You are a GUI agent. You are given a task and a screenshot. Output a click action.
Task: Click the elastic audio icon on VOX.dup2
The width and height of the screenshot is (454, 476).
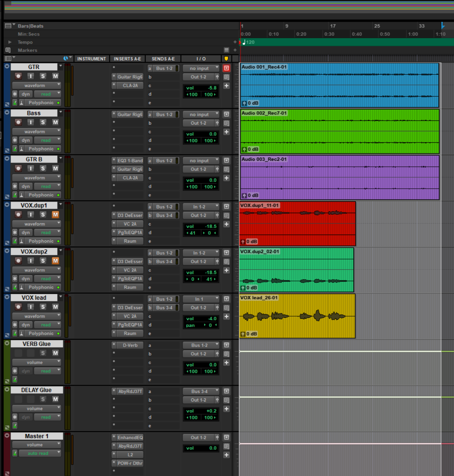[x=22, y=287]
